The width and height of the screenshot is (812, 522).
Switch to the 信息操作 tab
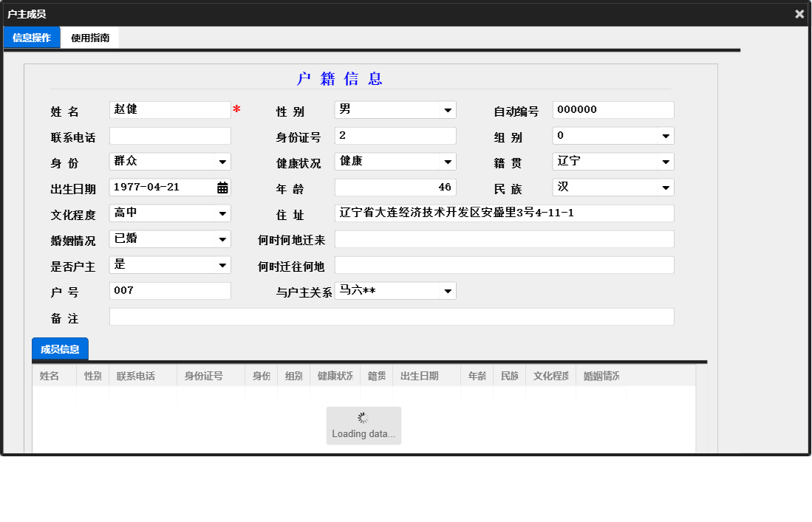(31, 36)
